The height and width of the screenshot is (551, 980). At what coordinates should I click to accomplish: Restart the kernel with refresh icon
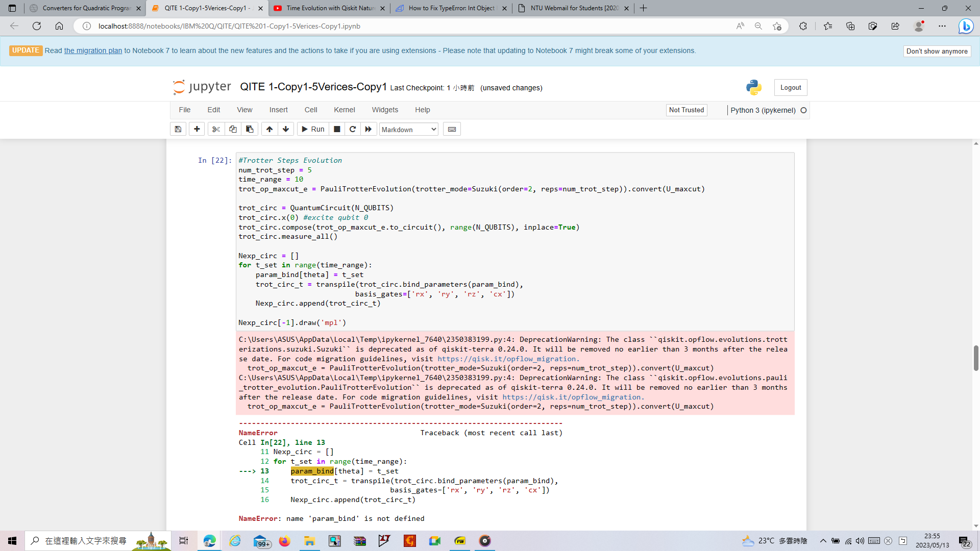[352, 129]
